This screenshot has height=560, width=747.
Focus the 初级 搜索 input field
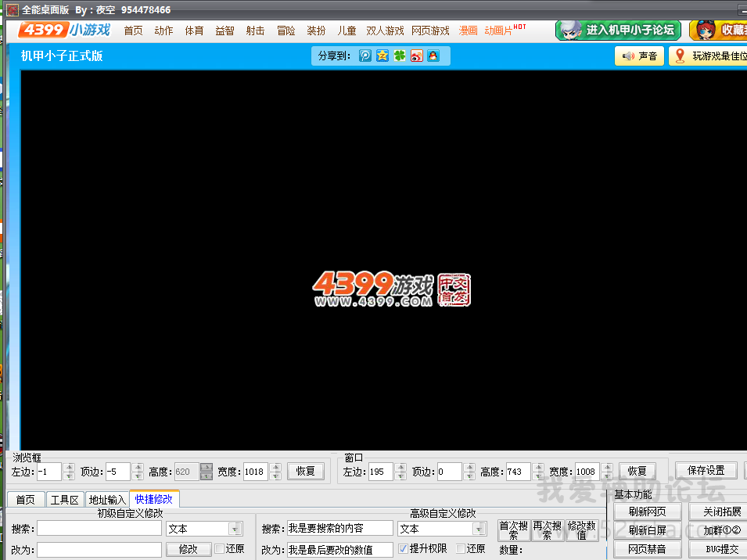tap(99, 529)
